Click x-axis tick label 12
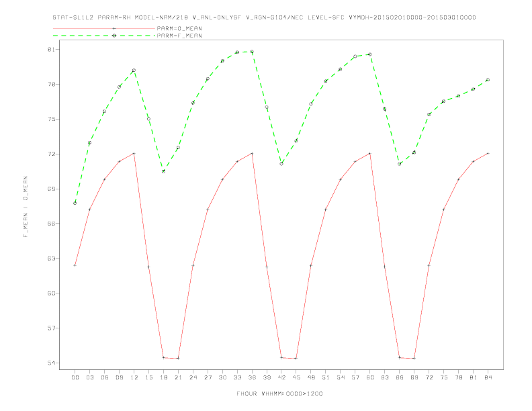The height and width of the screenshot is (411, 532). click(x=134, y=377)
